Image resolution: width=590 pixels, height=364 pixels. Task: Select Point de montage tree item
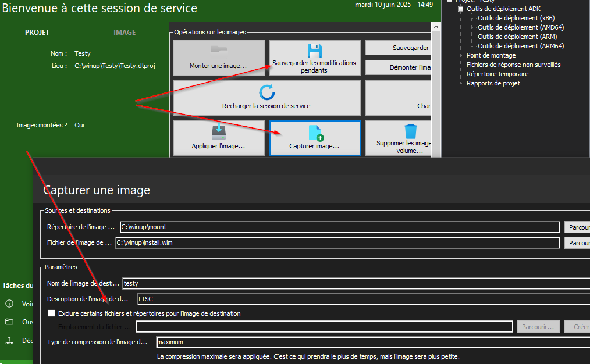(x=491, y=55)
